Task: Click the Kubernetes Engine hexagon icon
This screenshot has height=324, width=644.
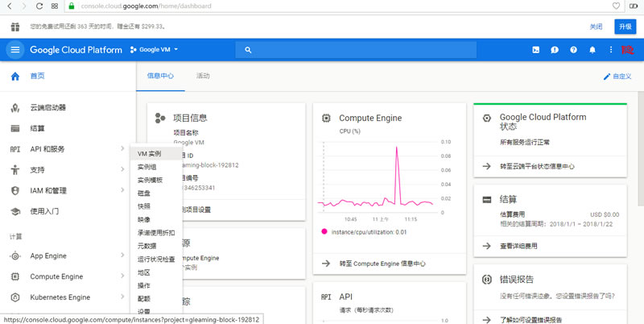Action: 15,297
